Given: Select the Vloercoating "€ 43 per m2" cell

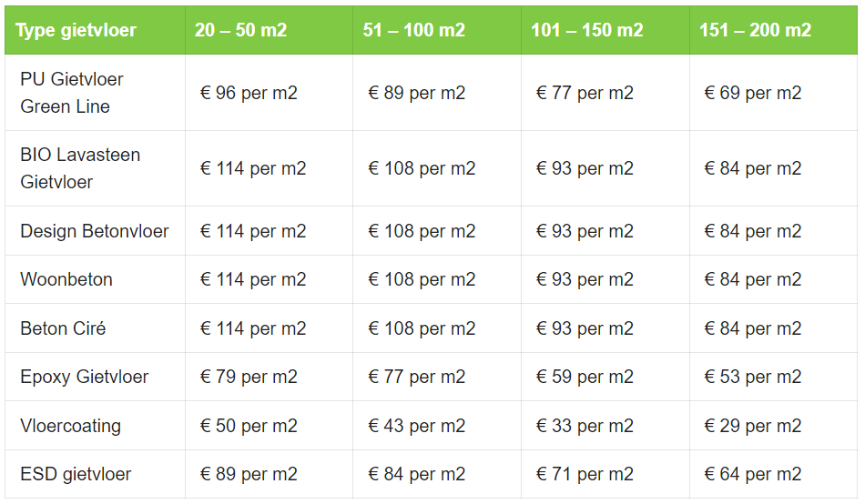Looking at the screenshot, I should pyautogui.click(x=417, y=426).
